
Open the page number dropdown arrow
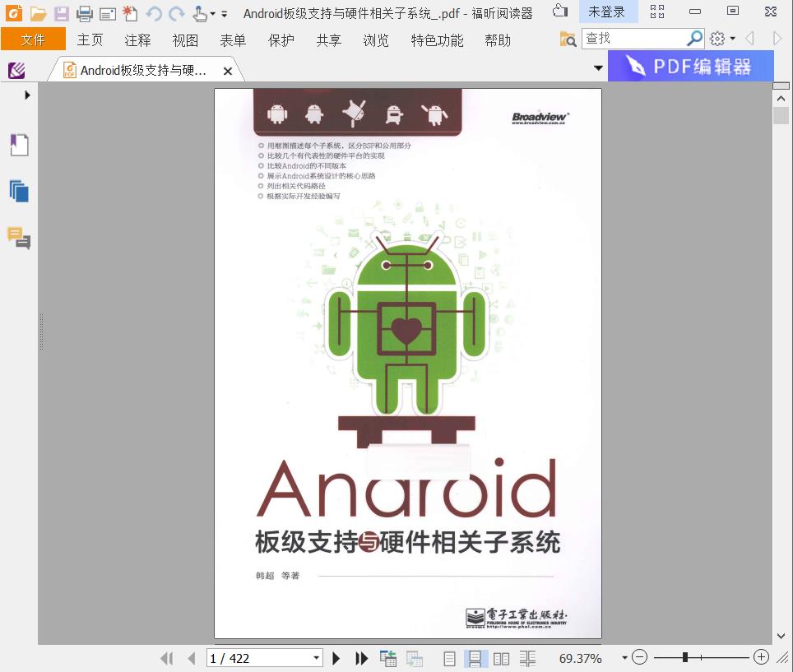click(316, 658)
